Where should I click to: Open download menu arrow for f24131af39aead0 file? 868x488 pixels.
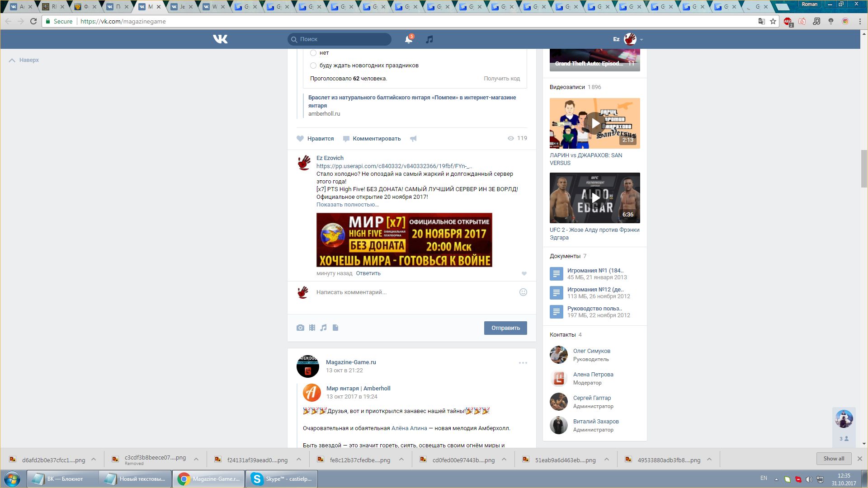tap(299, 460)
